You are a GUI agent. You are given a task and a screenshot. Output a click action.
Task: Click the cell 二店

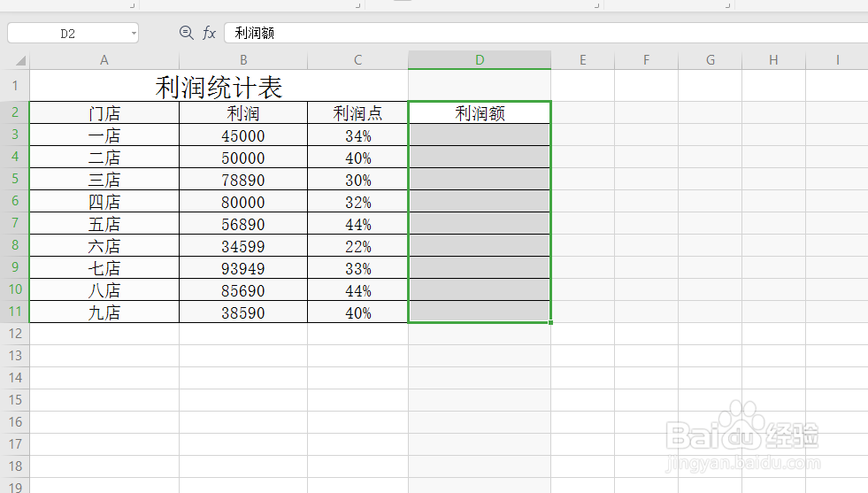tap(104, 158)
